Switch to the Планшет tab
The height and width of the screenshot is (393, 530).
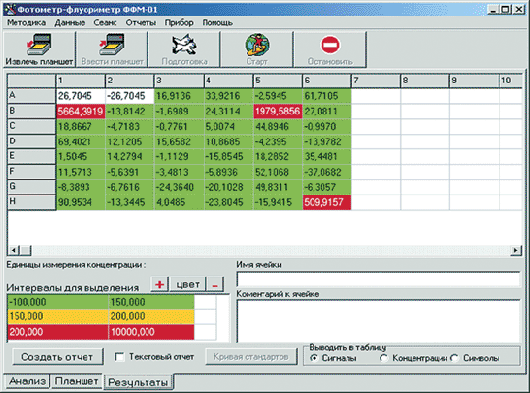77,381
